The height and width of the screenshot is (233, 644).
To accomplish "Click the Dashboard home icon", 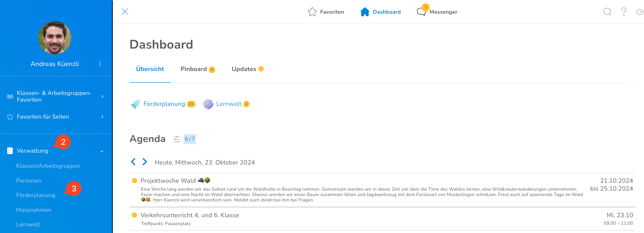I will (x=365, y=12).
